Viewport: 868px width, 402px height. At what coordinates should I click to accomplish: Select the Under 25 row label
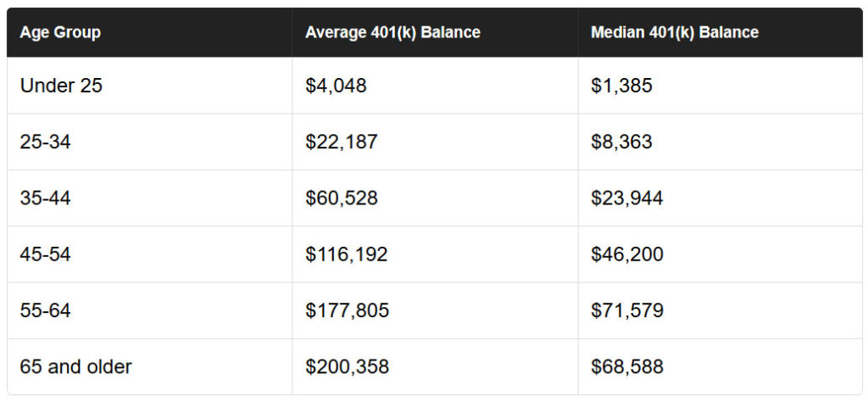pyautogui.click(x=61, y=86)
